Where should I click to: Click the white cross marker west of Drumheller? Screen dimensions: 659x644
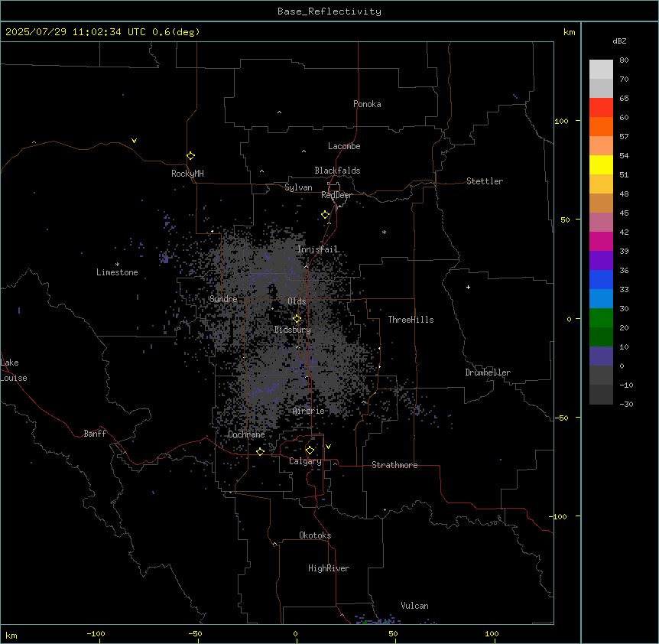[x=468, y=287]
